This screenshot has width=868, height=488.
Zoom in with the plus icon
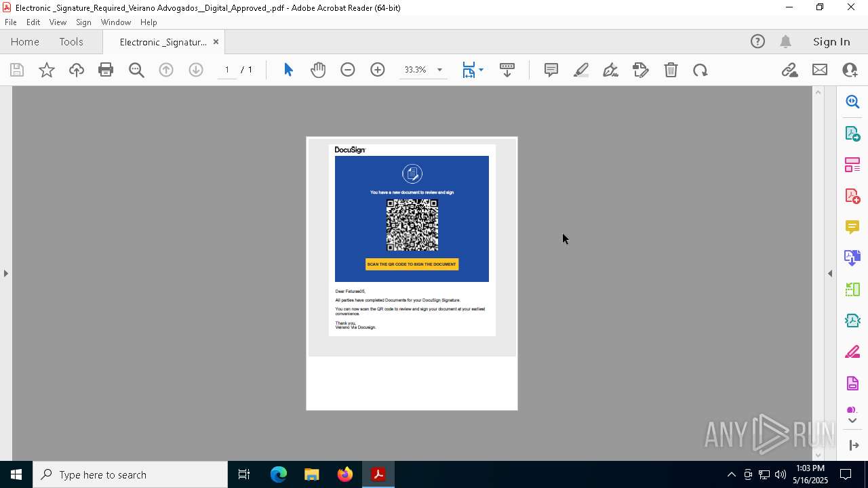[378, 70]
